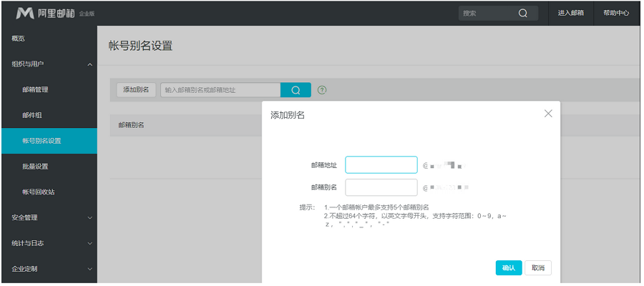Click the magnifier icon in top search box
Screen dimensions: 644x286
coord(522,13)
